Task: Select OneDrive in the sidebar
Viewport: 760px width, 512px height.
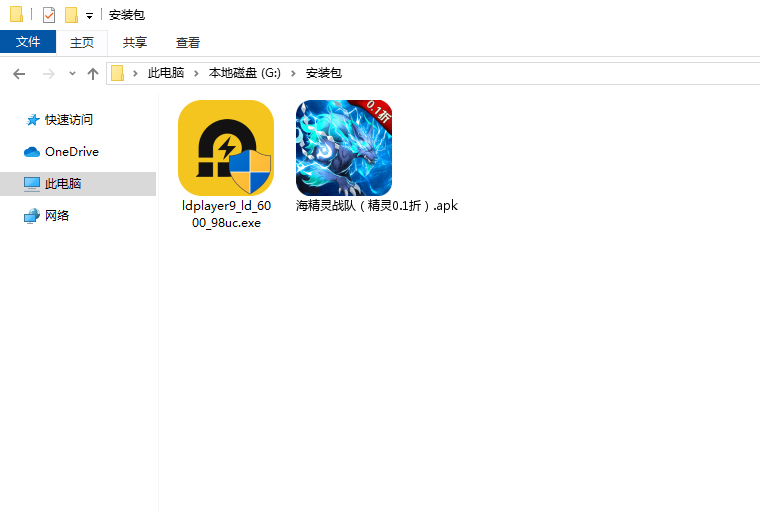Action: click(71, 152)
